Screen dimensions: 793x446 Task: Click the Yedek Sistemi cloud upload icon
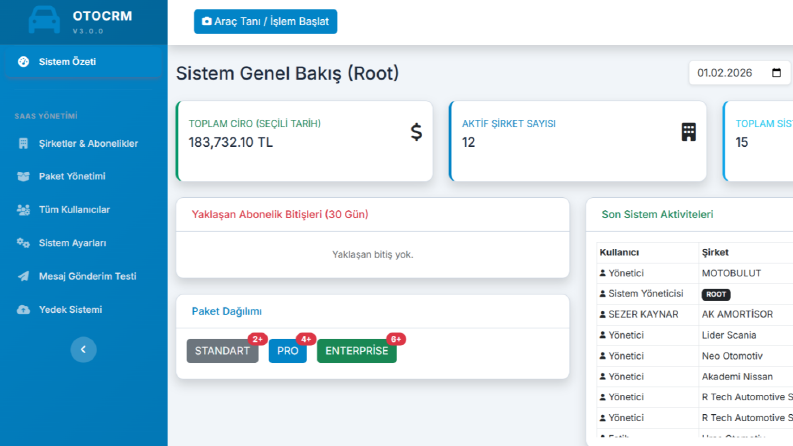click(23, 310)
